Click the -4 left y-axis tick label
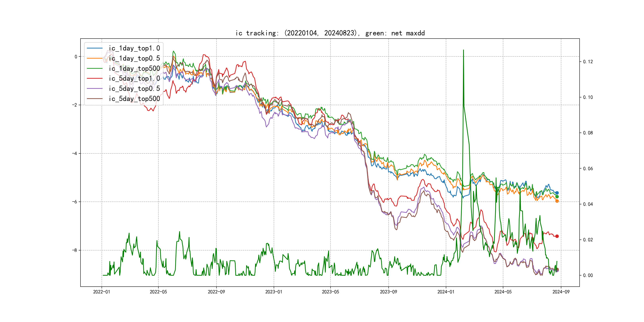This screenshot has height=322, width=644. 75,153
